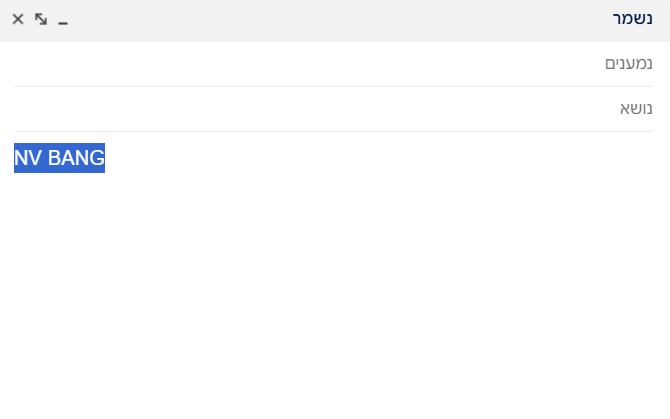The image size is (670, 419).
Task: Place cursor before NV at line start
Action: (x=15, y=158)
